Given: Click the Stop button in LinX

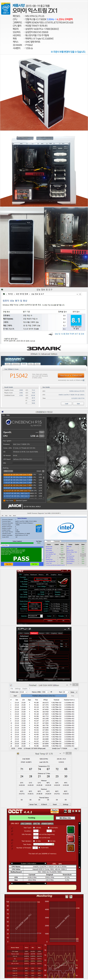Looking at the screenshot, I should point(73,696).
